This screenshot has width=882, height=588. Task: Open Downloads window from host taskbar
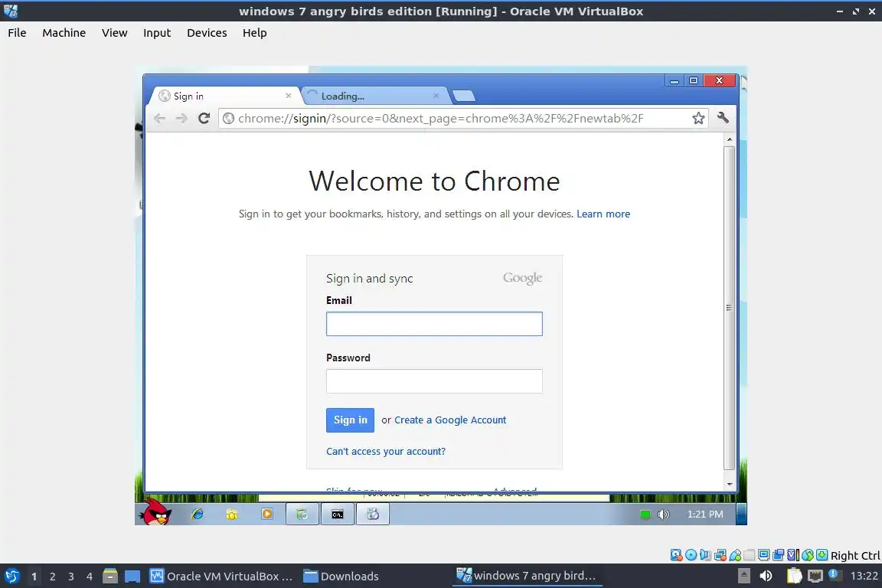341,577
